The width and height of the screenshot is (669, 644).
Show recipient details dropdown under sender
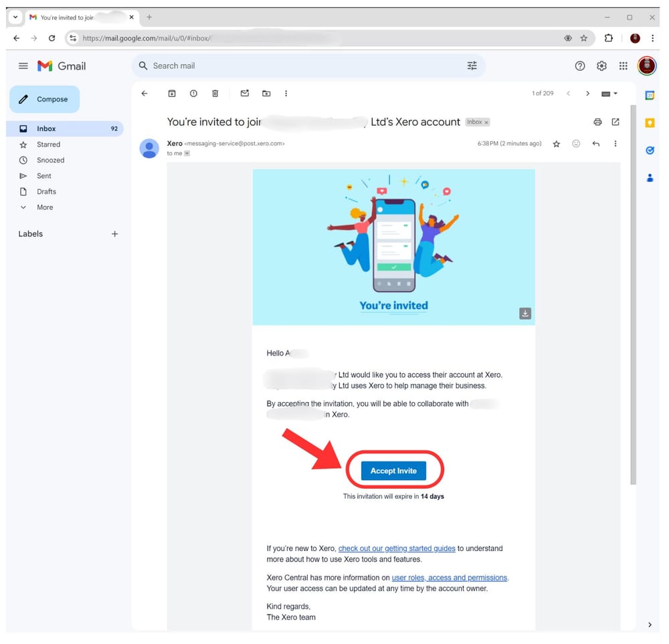click(187, 154)
